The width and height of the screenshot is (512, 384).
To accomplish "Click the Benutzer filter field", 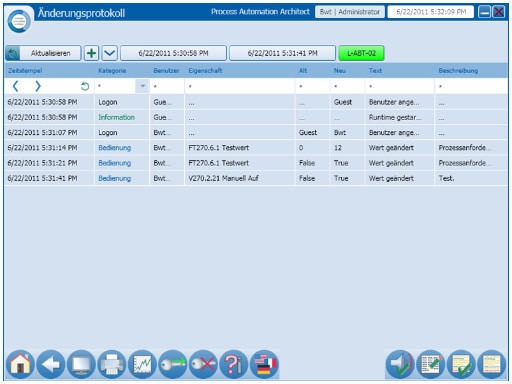I will click(x=167, y=86).
